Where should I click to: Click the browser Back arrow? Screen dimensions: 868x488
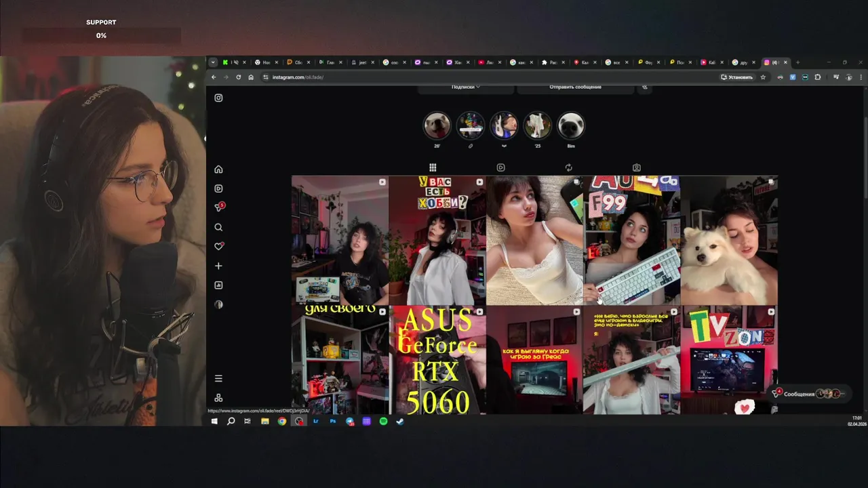pyautogui.click(x=214, y=77)
